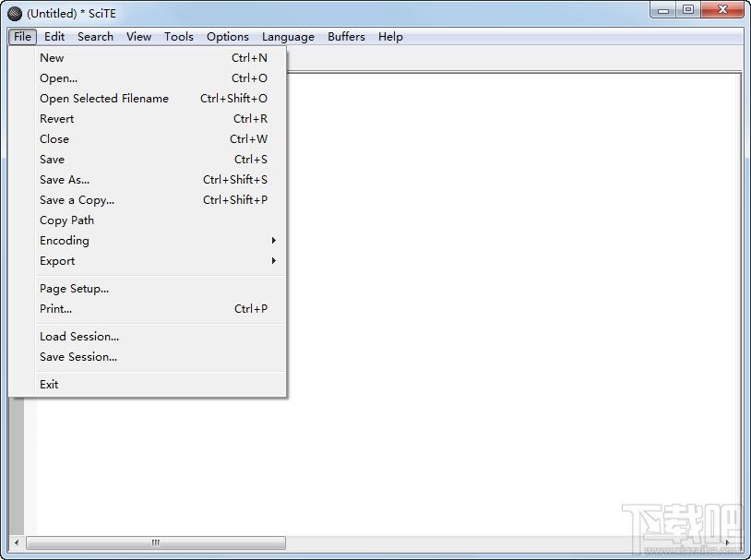Click the horizontal scrollbar right arrow
The height and width of the screenshot is (560, 751).
pyautogui.click(x=727, y=542)
